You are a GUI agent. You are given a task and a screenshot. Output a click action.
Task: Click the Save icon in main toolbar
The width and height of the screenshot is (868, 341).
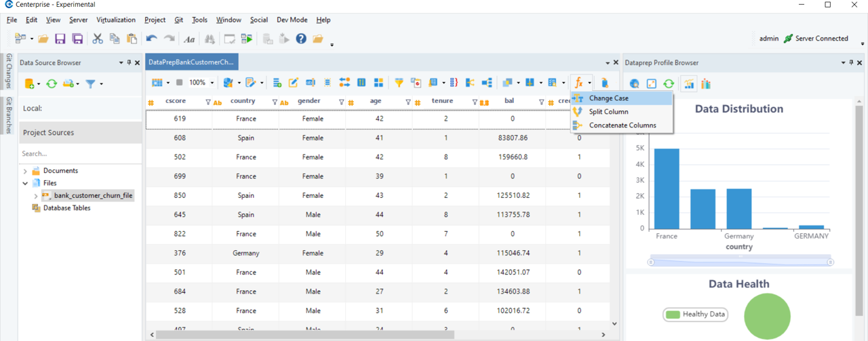pos(60,39)
